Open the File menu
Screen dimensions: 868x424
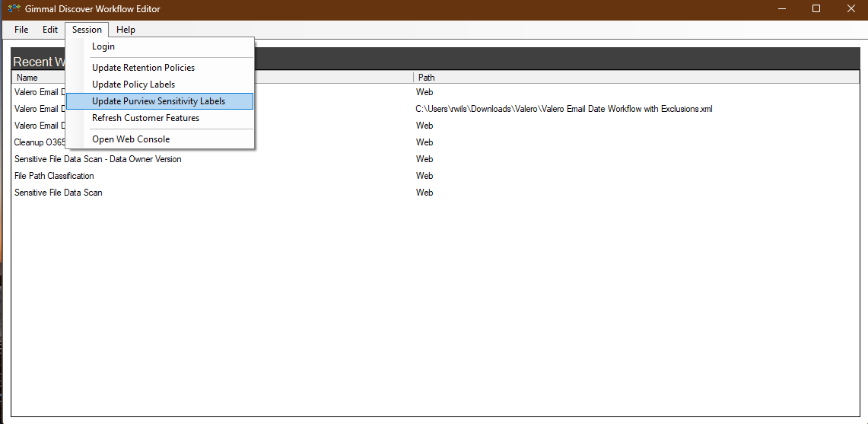[21, 30]
